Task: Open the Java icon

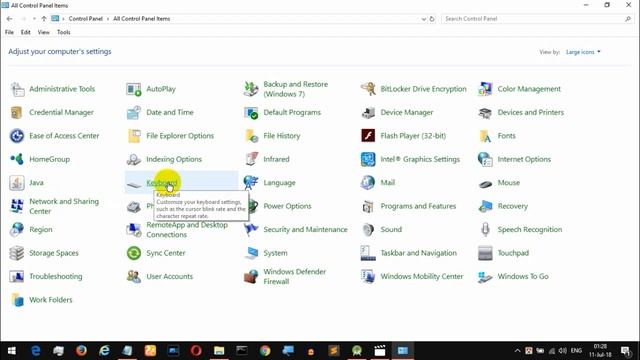Action: pyautogui.click(x=17, y=182)
